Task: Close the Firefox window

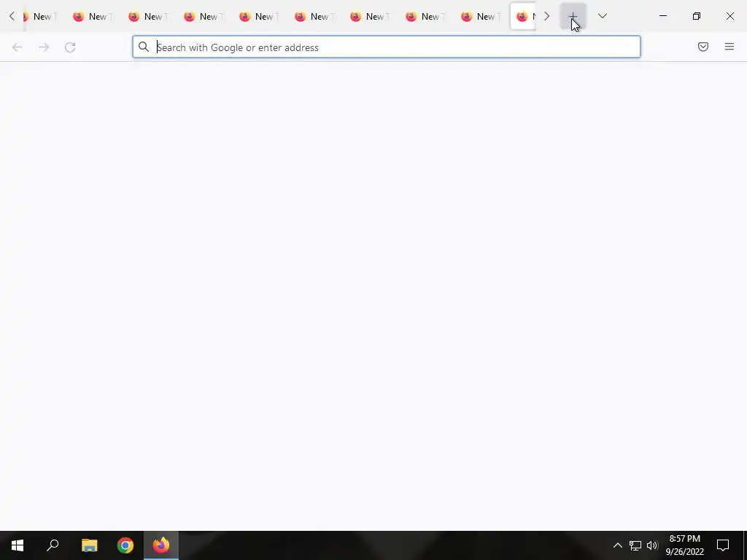Action: (x=729, y=16)
